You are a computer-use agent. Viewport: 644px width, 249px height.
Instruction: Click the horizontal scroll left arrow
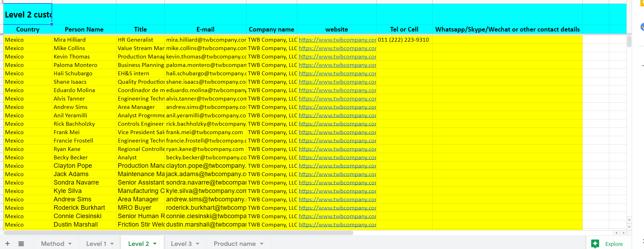coord(617,233)
